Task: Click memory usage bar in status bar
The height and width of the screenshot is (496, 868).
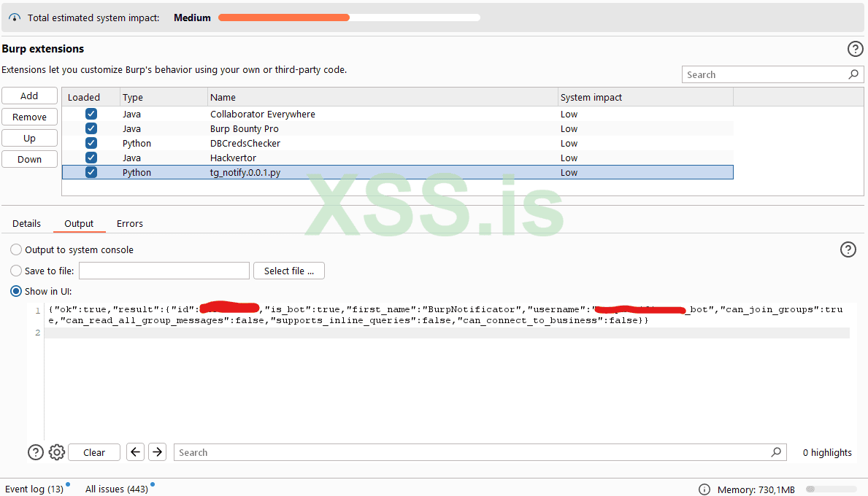Action: (831, 489)
